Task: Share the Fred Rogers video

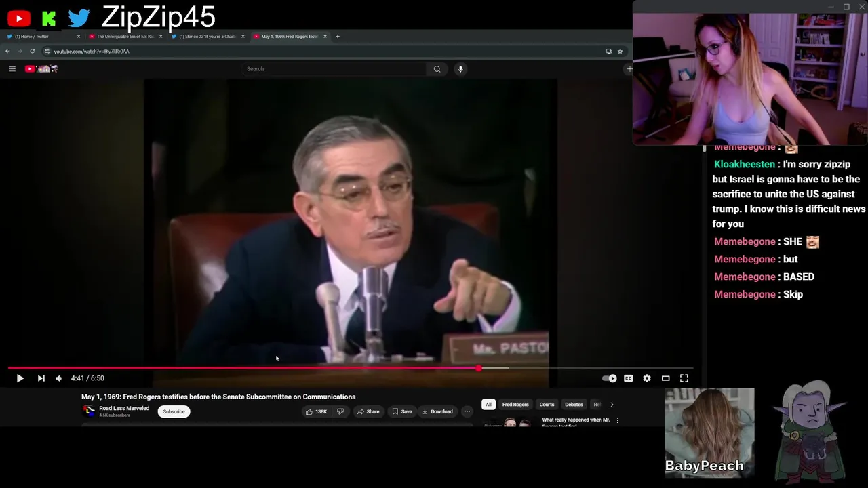Action: coord(368,411)
